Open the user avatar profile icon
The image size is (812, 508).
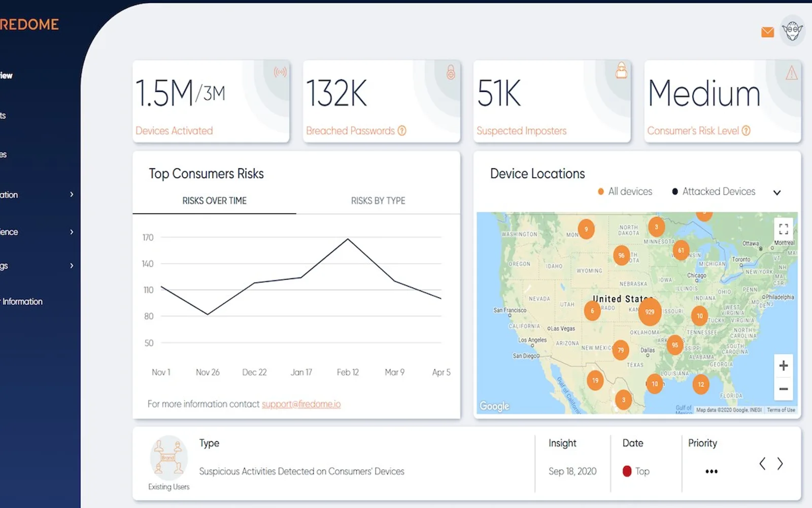click(x=792, y=30)
